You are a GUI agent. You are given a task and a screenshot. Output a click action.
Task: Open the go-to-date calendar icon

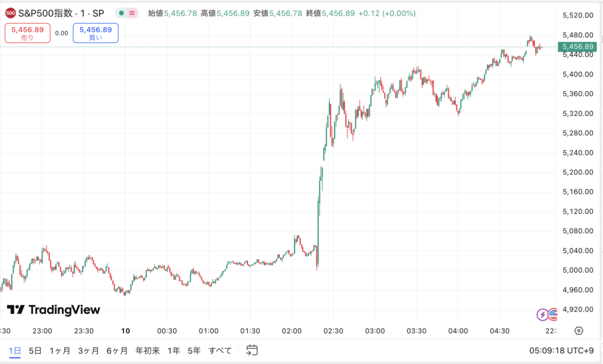pyautogui.click(x=252, y=350)
